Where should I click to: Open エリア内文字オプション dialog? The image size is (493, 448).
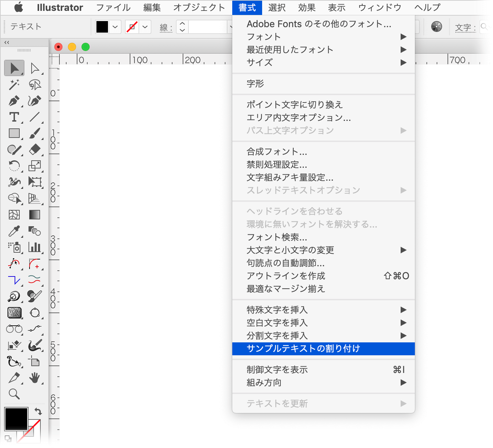click(x=324, y=118)
